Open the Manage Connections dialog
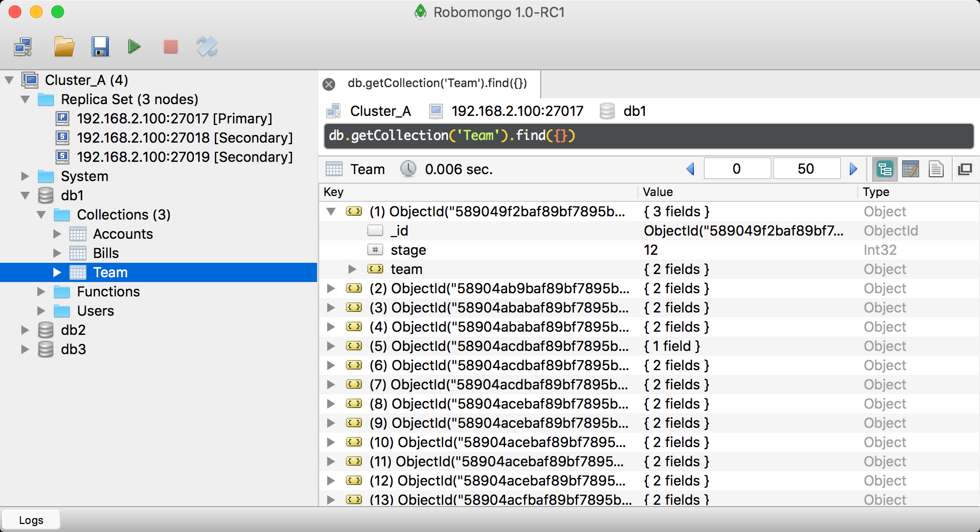980x532 pixels. coord(22,46)
